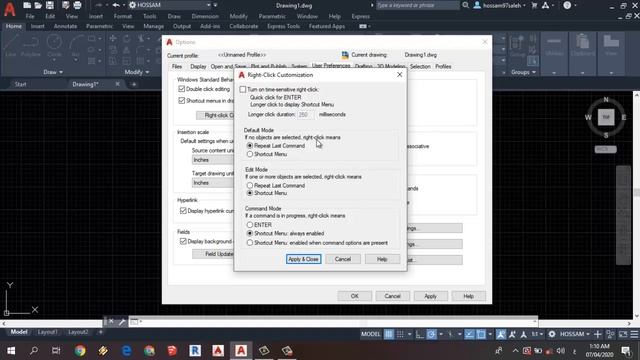Open Google Chrome from the taskbar
The height and width of the screenshot is (360, 640).
click(x=80, y=351)
